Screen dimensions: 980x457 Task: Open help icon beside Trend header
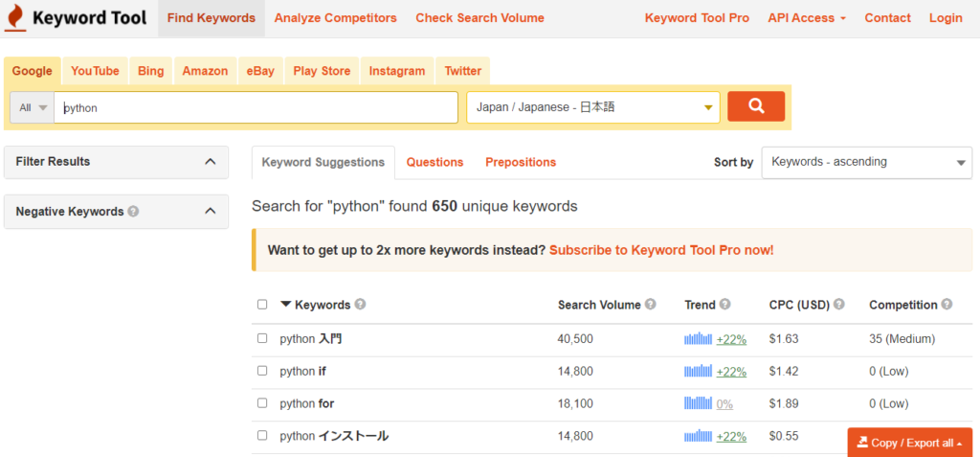coord(725,305)
